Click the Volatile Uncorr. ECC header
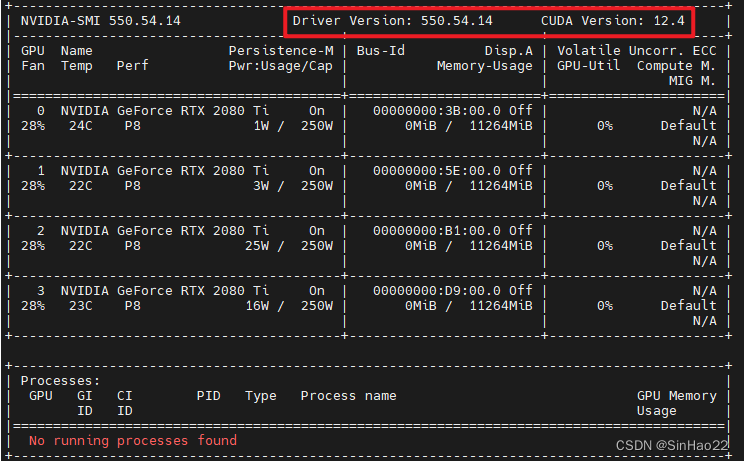744x461 pixels. 636,50
